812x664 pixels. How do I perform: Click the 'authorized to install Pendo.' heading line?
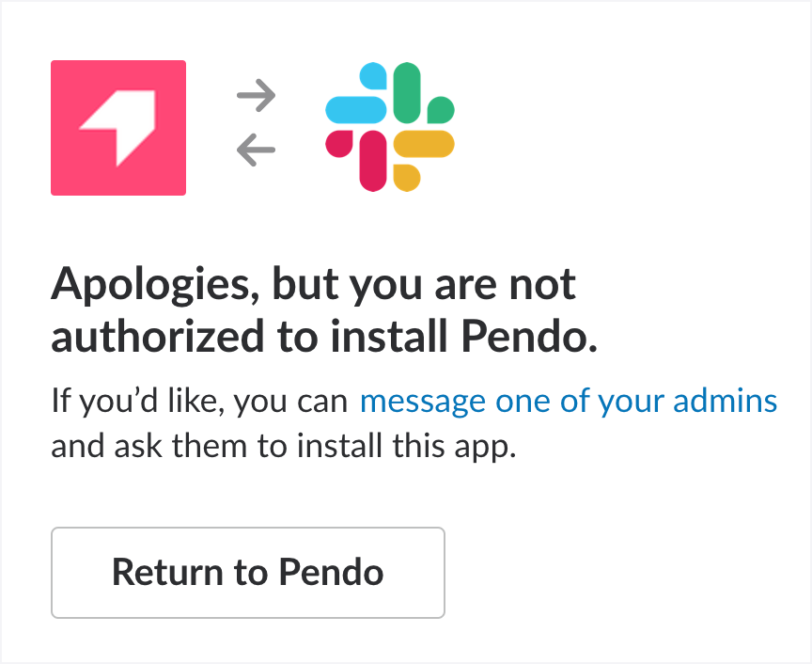[x=324, y=337]
